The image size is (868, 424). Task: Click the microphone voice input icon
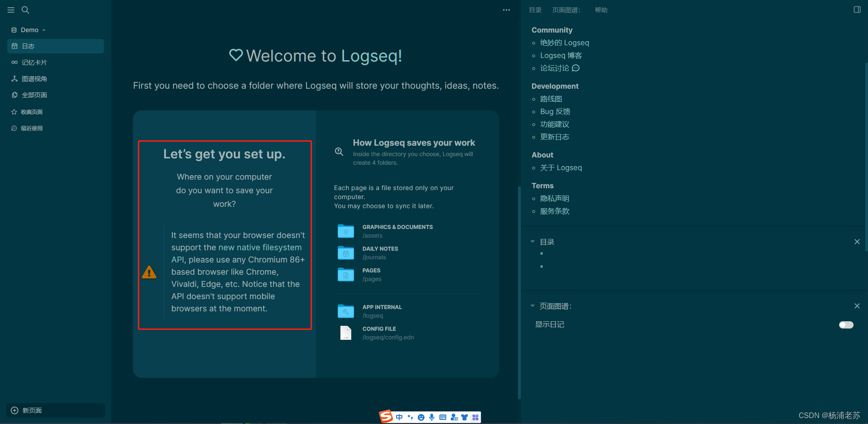pos(432,417)
